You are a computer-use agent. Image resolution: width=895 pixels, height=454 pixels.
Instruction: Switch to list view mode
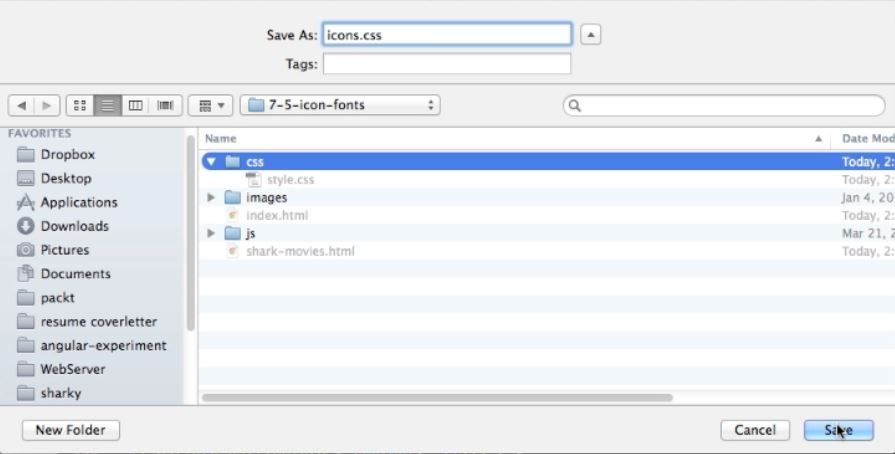[105, 105]
